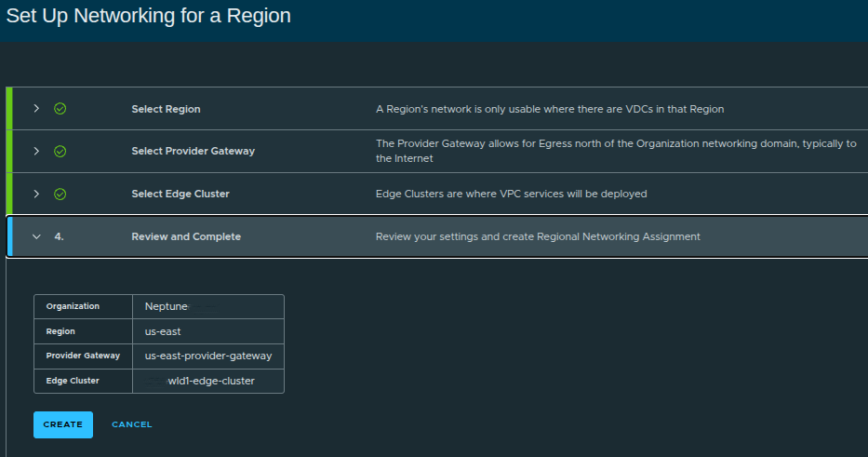The width and height of the screenshot is (868, 457).
Task: Open the Select Region step title
Action: pos(166,109)
